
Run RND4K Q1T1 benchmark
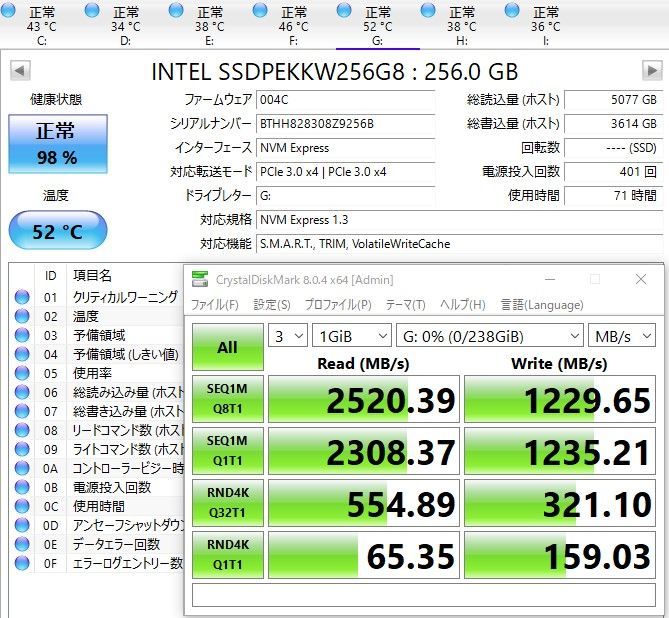click(227, 555)
